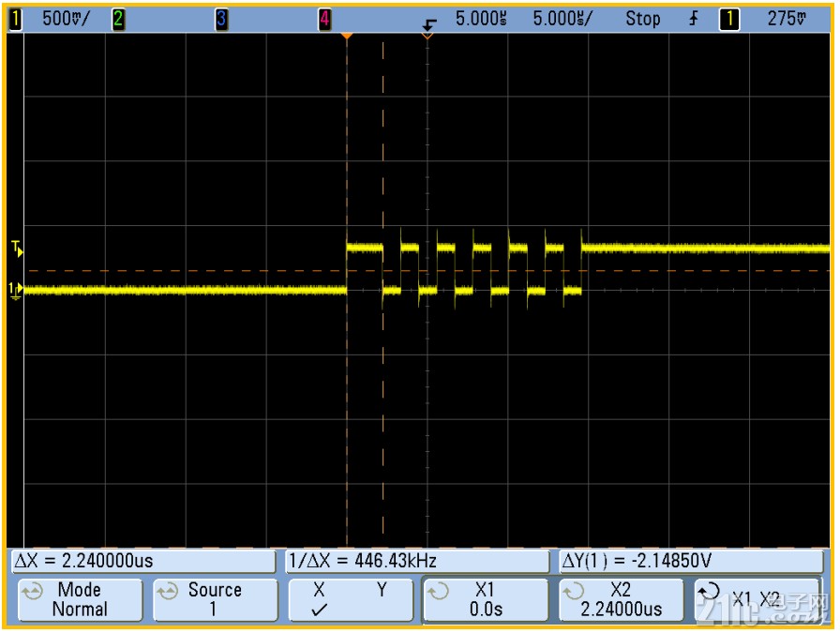This screenshot has height=633, width=840.
Task: Select the X1 X2 linked cursors softkey
Action: [x=757, y=599]
